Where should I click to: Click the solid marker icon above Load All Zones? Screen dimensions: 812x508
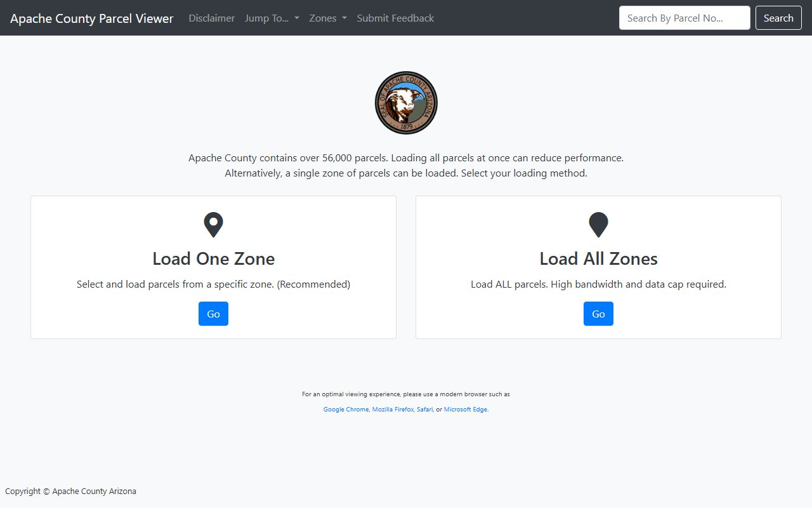598,225
